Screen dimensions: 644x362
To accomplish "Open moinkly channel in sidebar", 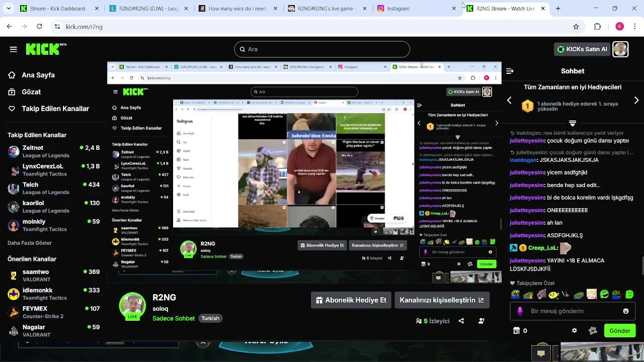I will [x=53, y=225].
